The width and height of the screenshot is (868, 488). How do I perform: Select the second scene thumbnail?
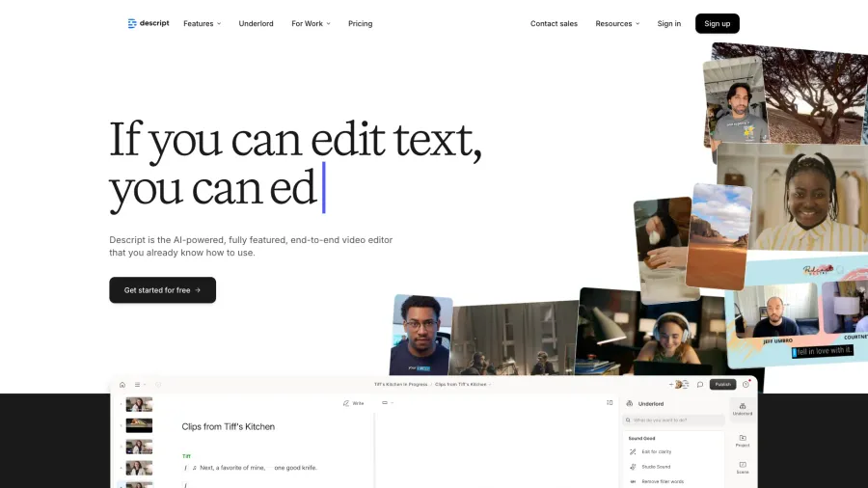tap(139, 425)
